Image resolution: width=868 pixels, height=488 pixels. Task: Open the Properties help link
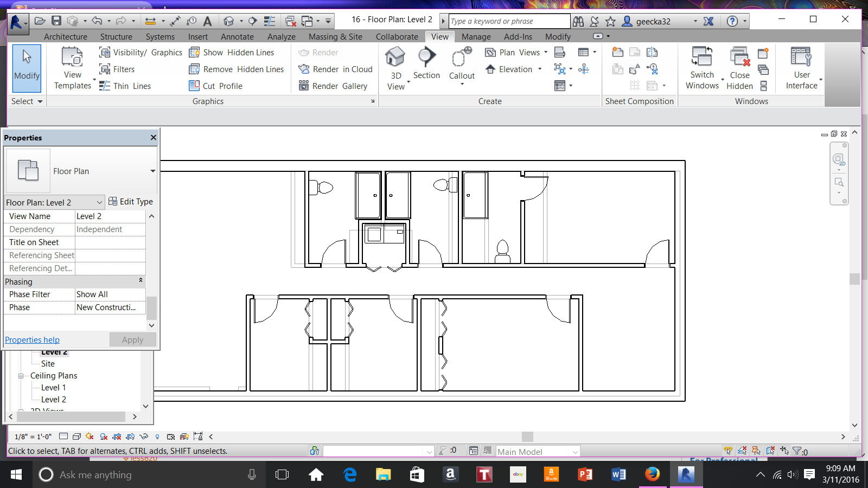click(x=32, y=340)
